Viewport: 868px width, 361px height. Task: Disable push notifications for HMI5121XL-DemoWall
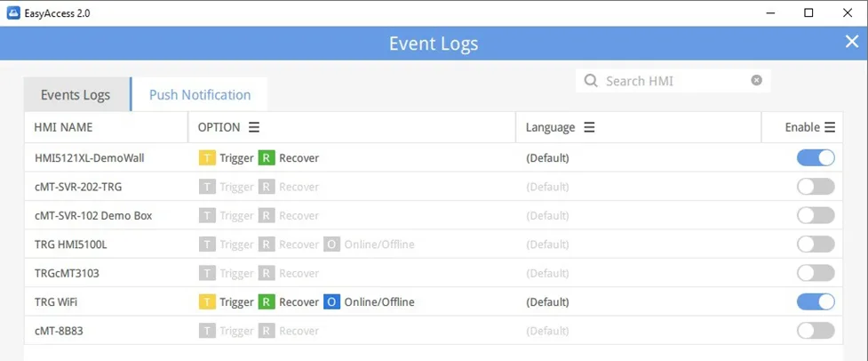point(816,157)
